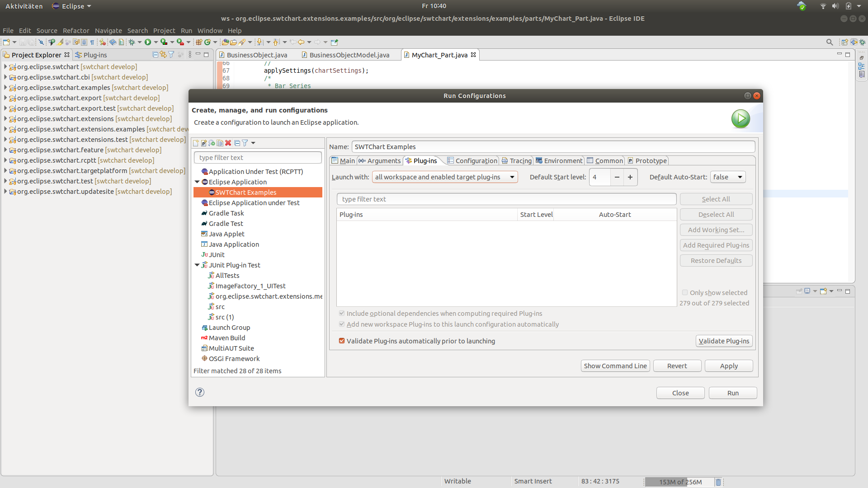The image size is (868, 488).
Task: Toggle Include optional dependencies checkbox
Action: click(x=342, y=314)
